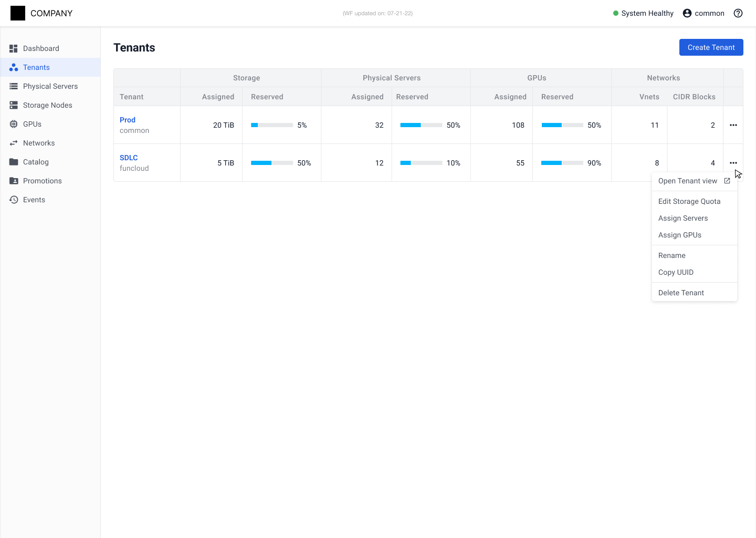The height and width of the screenshot is (538, 756).
Task: Click the GPUs chip icon
Action: click(14, 124)
